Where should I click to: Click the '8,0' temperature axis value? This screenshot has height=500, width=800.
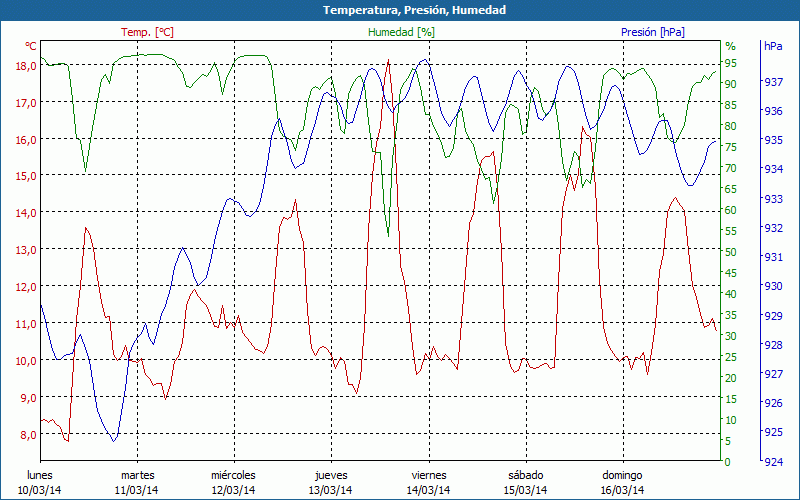(27, 434)
